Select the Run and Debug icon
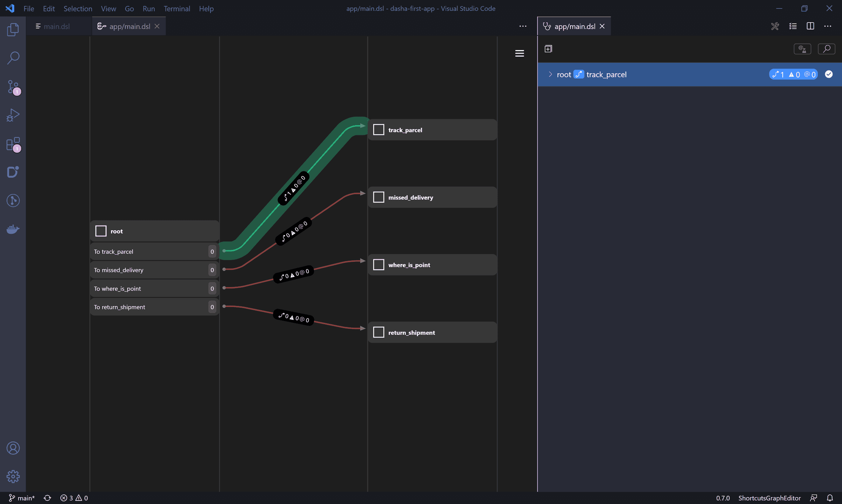 [x=13, y=115]
